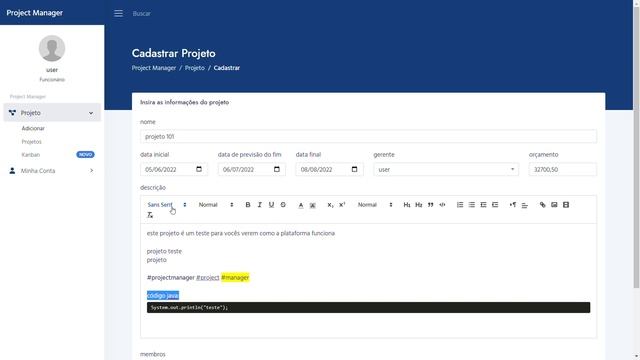640x360 pixels.
Task: Click the first description line 'este projeto é um teste'
Action: coord(241,233)
